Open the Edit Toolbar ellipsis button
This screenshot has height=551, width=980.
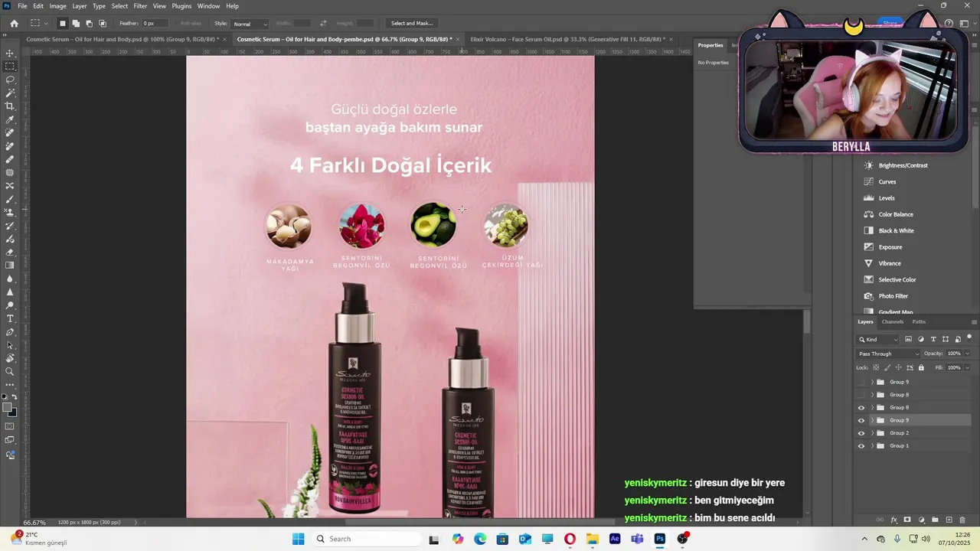[x=10, y=385]
